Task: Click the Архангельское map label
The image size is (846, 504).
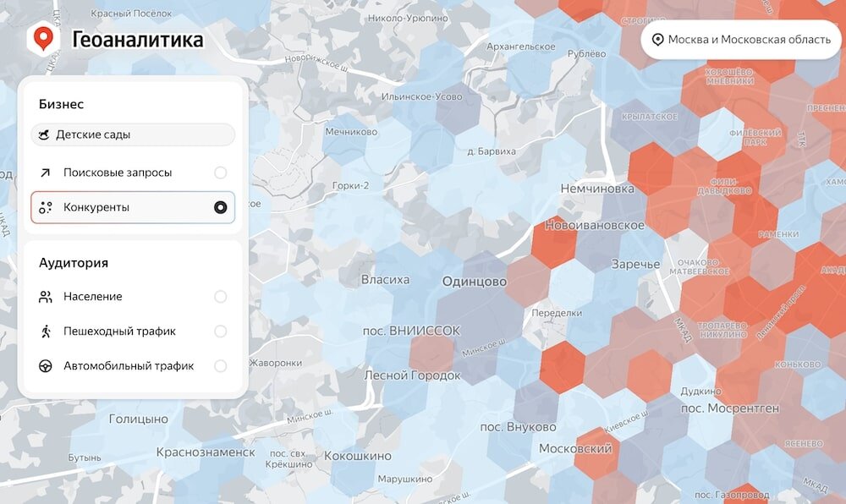Action: pos(520,47)
